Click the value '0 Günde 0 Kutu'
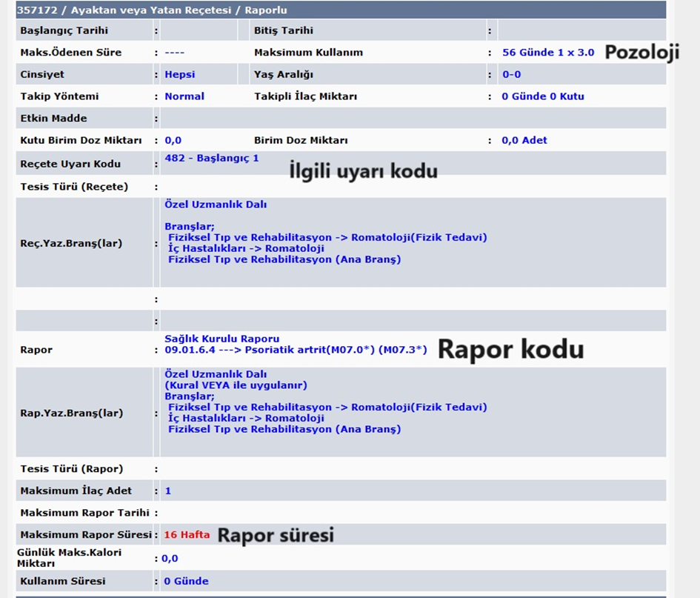Image resolution: width=700 pixels, height=598 pixels. [543, 96]
